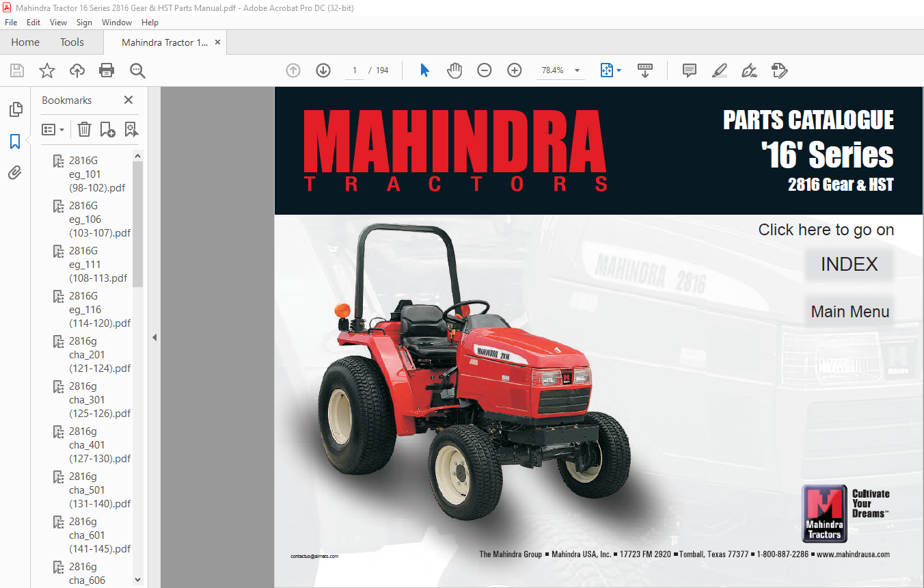Zoom out with the minus icon
Viewport: 924px width, 588px height.
pos(485,70)
